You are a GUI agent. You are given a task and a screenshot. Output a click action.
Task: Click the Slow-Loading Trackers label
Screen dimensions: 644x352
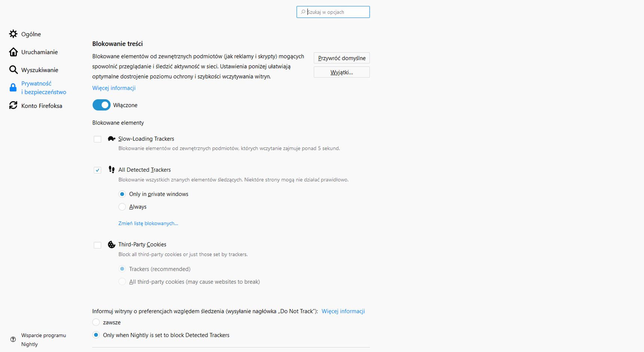pos(146,139)
